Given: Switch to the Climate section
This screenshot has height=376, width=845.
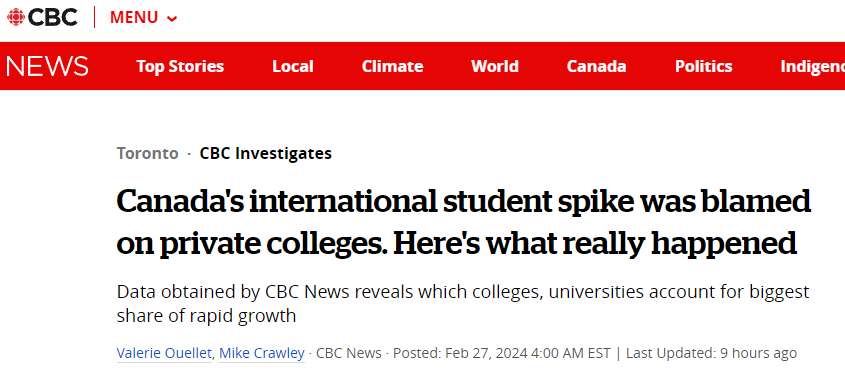Looking at the screenshot, I should (x=392, y=66).
